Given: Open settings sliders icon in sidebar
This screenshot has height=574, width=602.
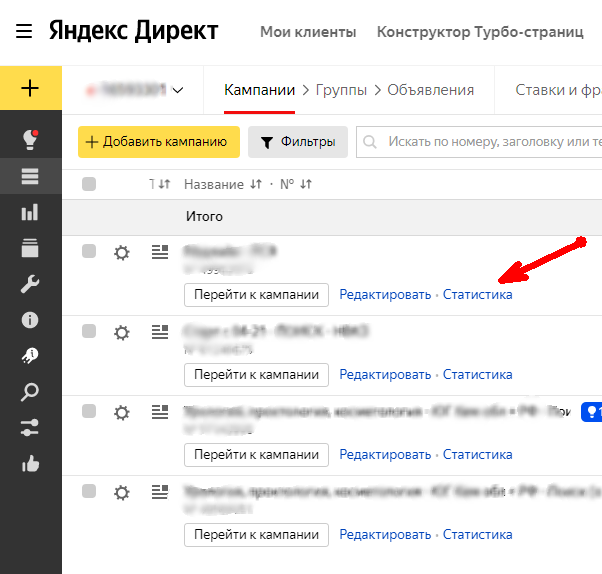Looking at the screenshot, I should (x=30, y=428).
